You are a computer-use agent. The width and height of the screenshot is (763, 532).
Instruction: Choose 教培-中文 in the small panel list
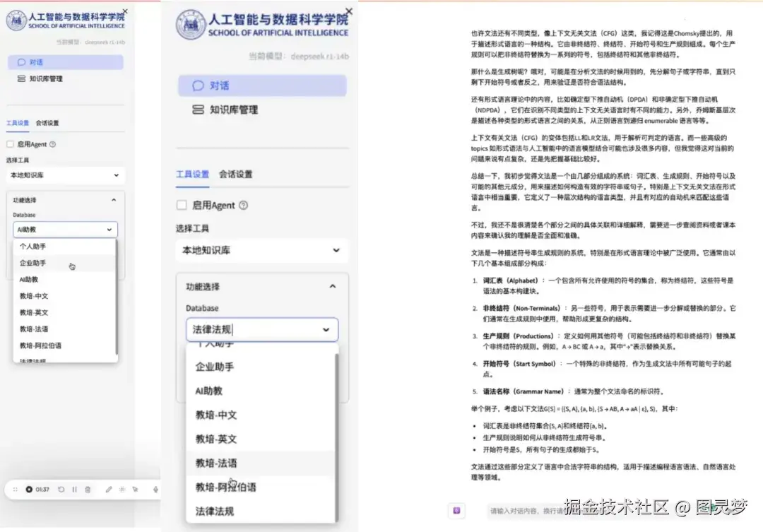point(64,296)
